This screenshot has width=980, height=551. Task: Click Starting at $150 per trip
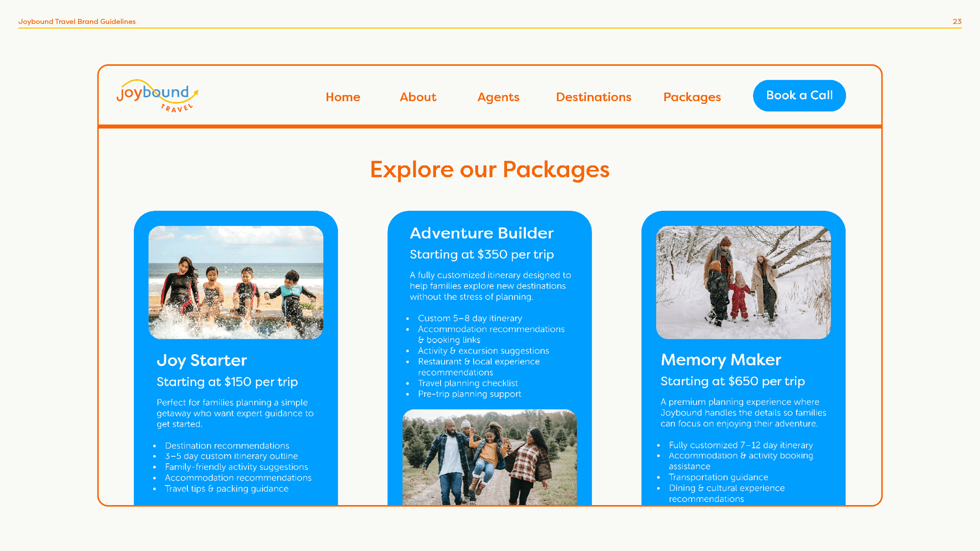click(227, 382)
